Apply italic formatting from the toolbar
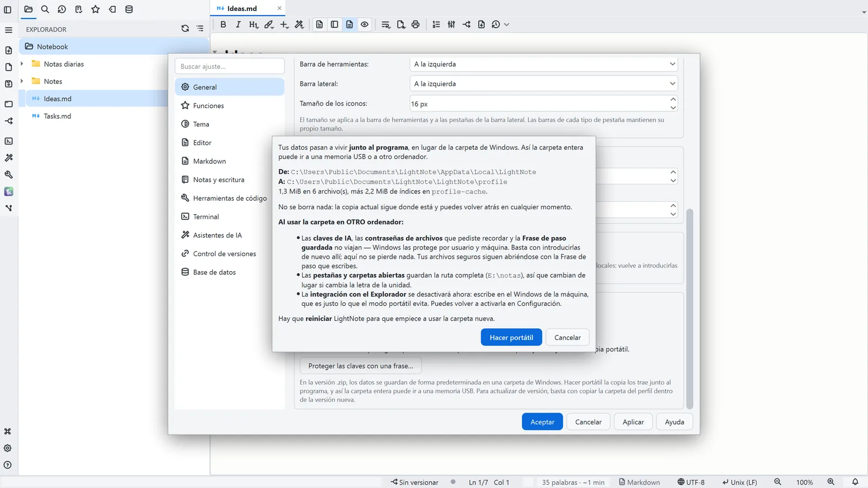This screenshot has height=488, width=868. tap(238, 24)
